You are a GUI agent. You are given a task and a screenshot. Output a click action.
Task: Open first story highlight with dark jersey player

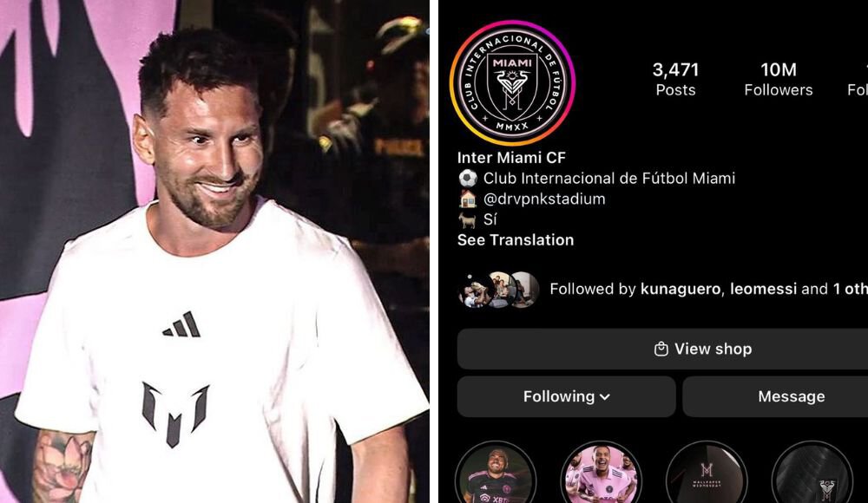[496, 474]
